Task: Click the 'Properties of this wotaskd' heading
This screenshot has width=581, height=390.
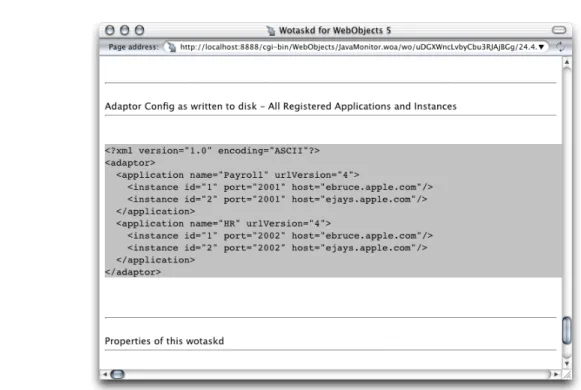Action: [x=164, y=341]
